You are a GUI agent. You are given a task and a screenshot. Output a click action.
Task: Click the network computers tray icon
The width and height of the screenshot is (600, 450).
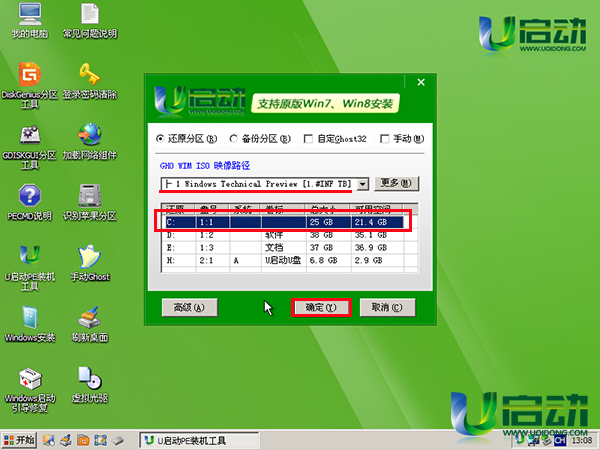point(533,441)
